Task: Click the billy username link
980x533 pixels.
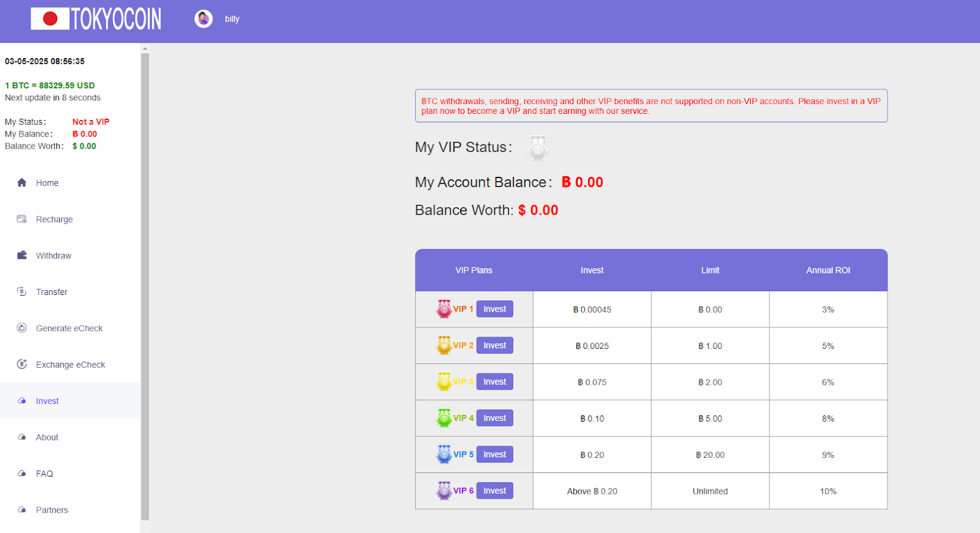Action: (x=232, y=19)
